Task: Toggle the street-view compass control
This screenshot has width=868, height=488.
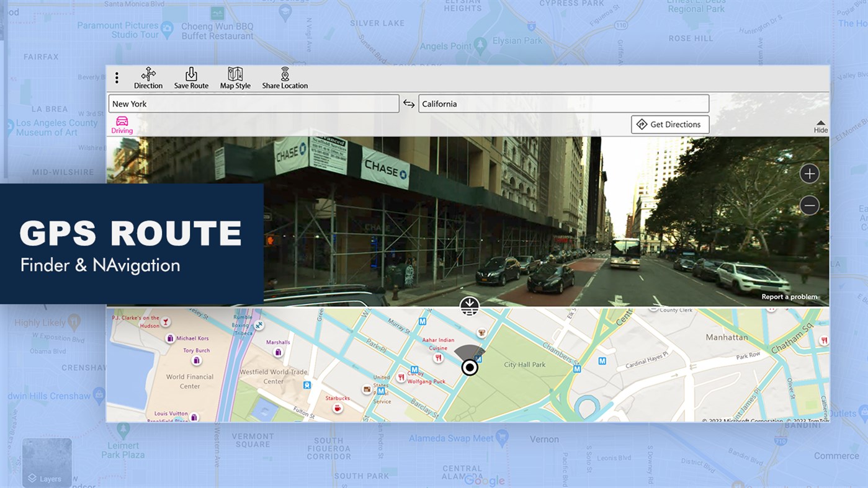Action: click(470, 306)
